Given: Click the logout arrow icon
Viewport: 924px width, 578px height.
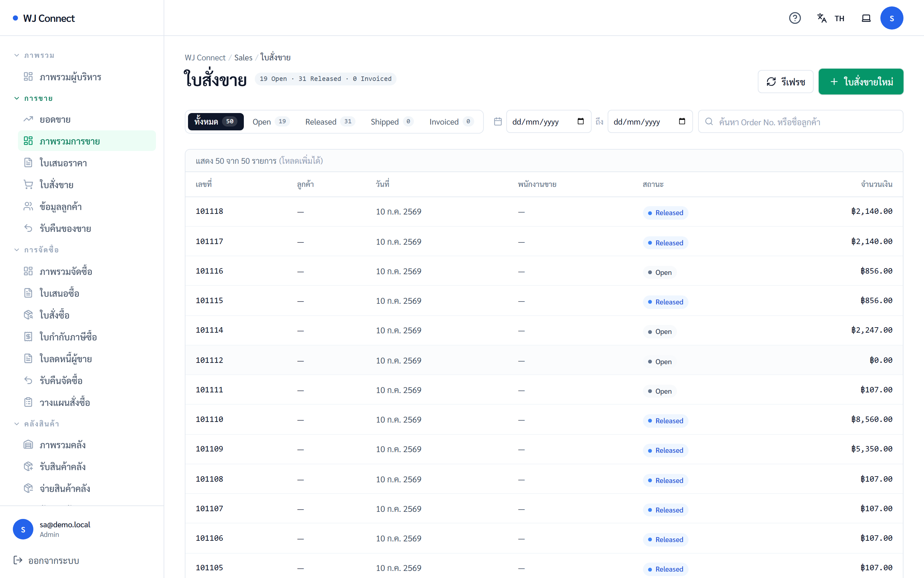Looking at the screenshot, I should [x=18, y=560].
